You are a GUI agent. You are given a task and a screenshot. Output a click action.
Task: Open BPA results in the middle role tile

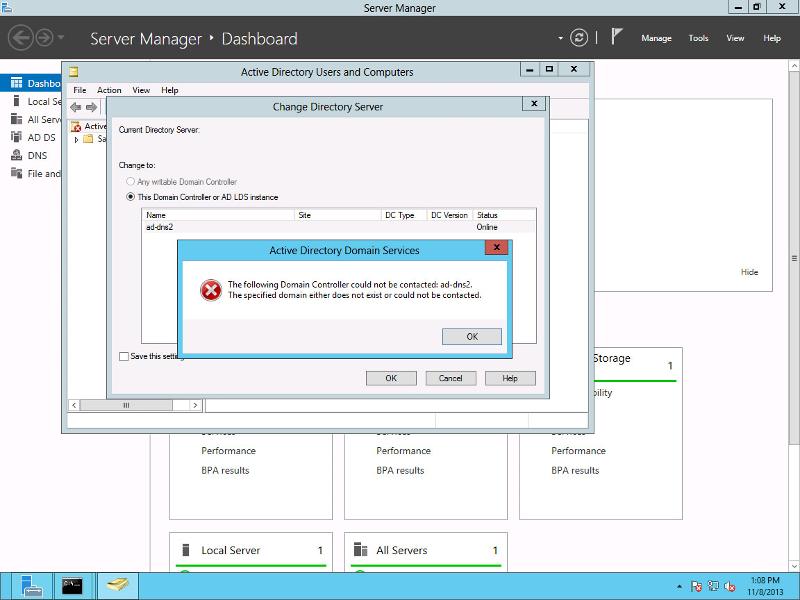click(400, 470)
